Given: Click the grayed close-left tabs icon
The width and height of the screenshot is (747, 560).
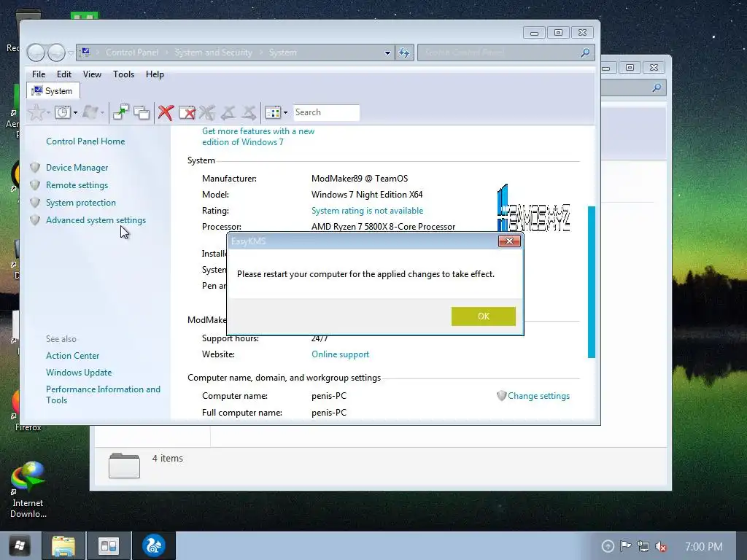Looking at the screenshot, I should 228,112.
